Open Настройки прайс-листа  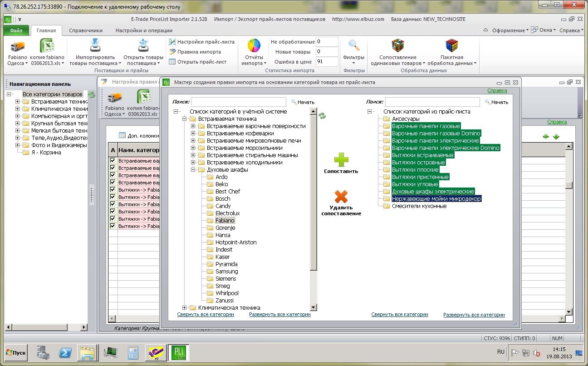(202, 42)
